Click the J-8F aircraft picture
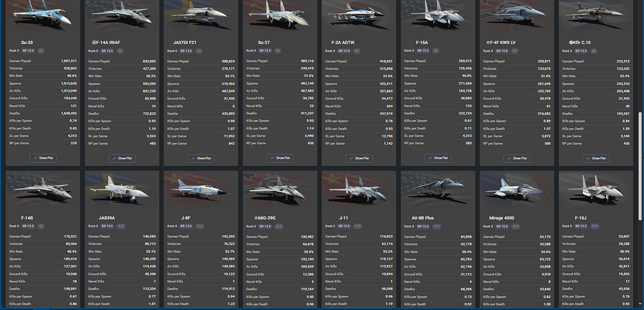 pyautogui.click(x=202, y=189)
